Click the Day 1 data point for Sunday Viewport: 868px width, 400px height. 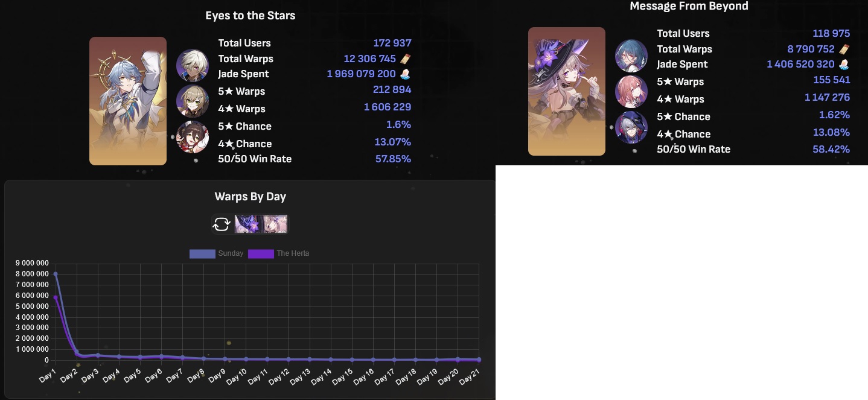point(56,274)
